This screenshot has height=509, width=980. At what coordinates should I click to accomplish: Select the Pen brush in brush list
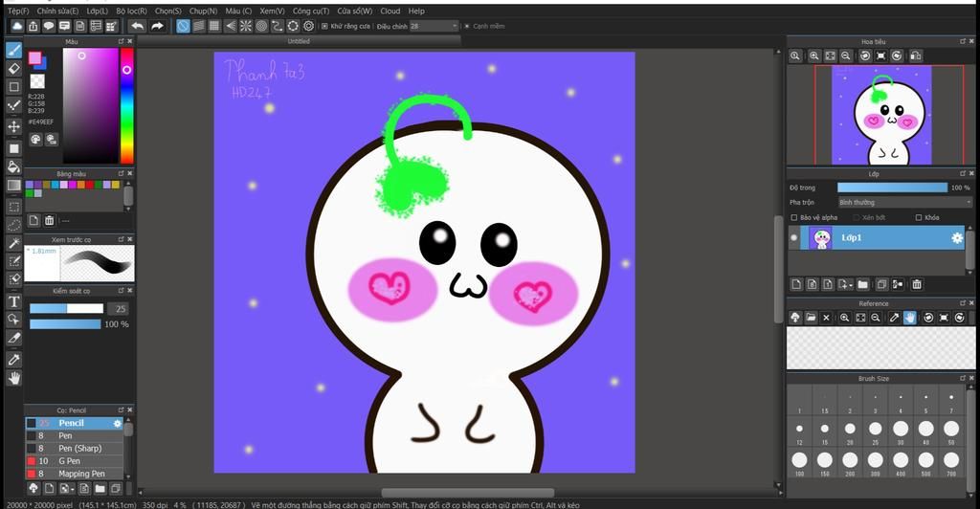pos(75,436)
